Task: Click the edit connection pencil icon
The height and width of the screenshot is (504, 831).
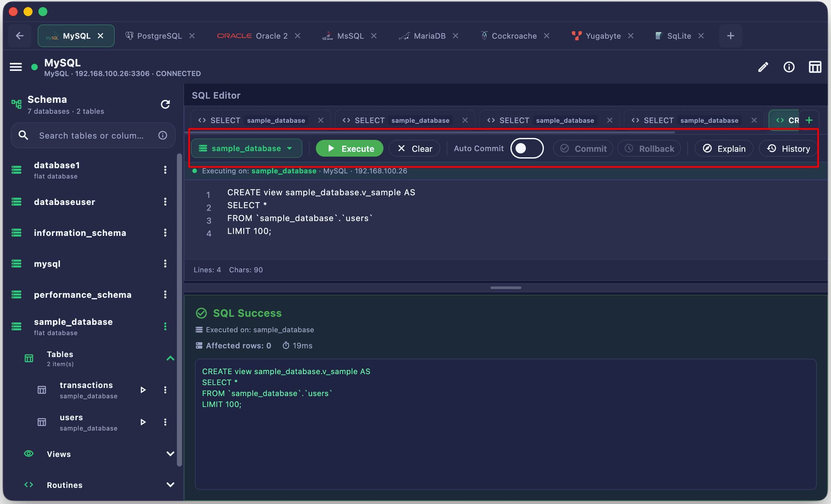Action: click(x=763, y=67)
